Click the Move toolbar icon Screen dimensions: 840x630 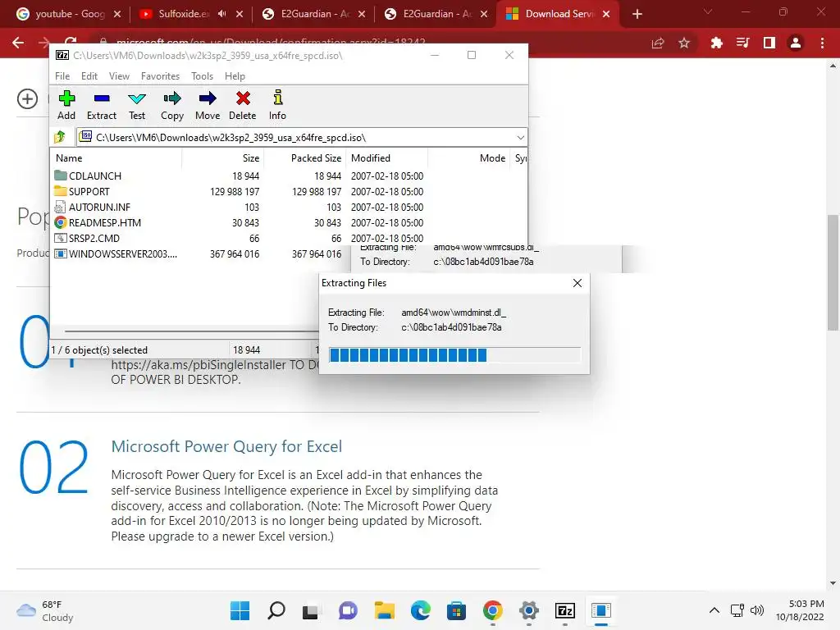pyautogui.click(x=208, y=105)
